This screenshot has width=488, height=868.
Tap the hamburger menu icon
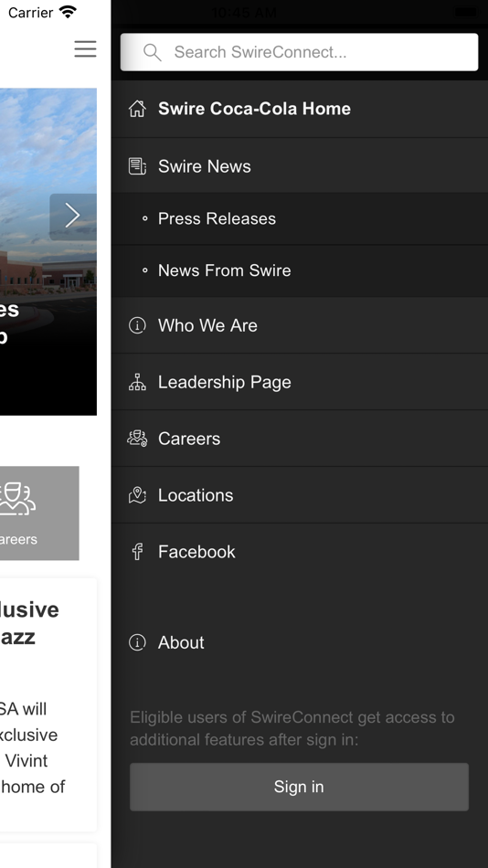pyautogui.click(x=85, y=48)
